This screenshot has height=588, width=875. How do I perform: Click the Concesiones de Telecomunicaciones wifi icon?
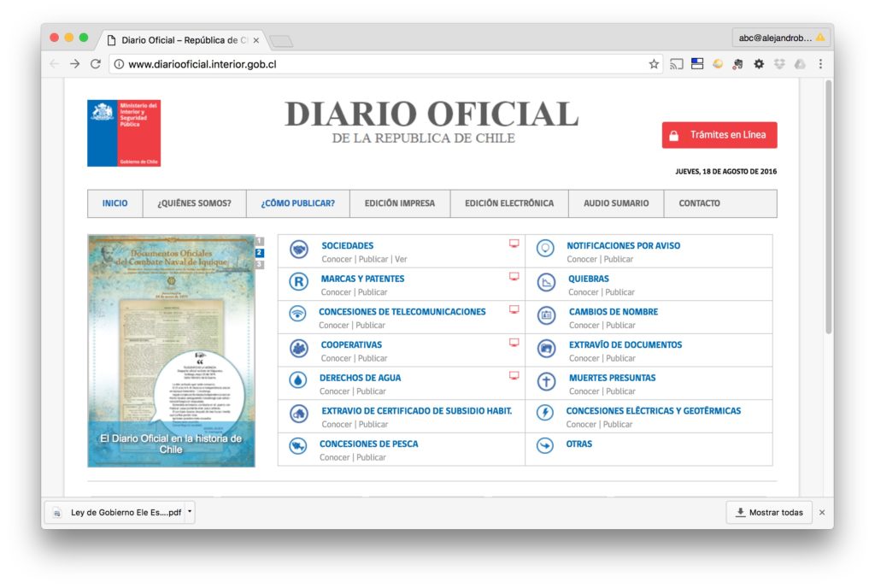pos(297,314)
